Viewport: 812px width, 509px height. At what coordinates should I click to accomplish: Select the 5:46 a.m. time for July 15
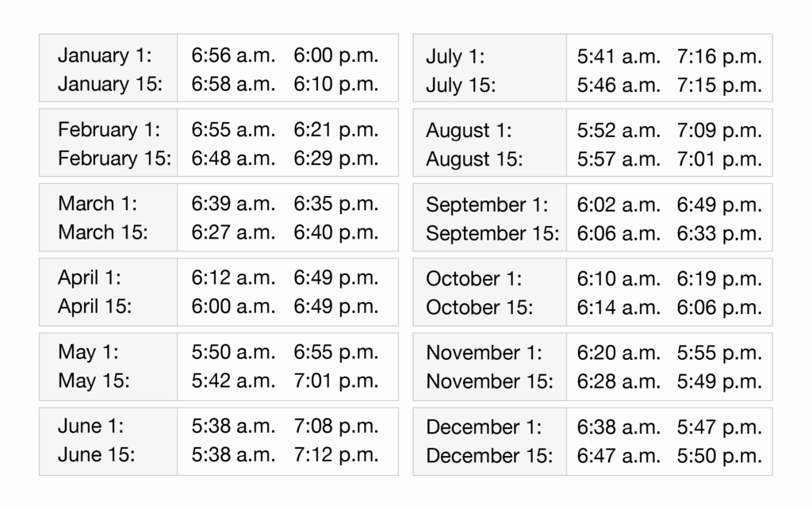[619, 85]
